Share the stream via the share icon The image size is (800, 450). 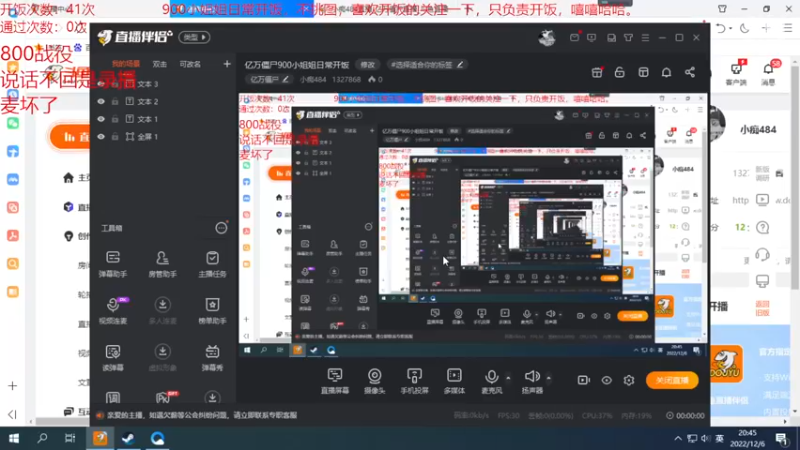(690, 72)
